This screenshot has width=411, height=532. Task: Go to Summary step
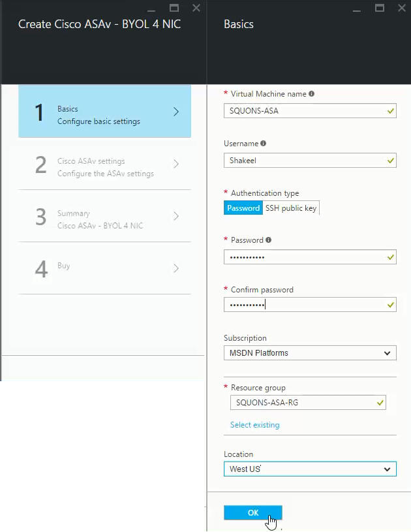104,216
